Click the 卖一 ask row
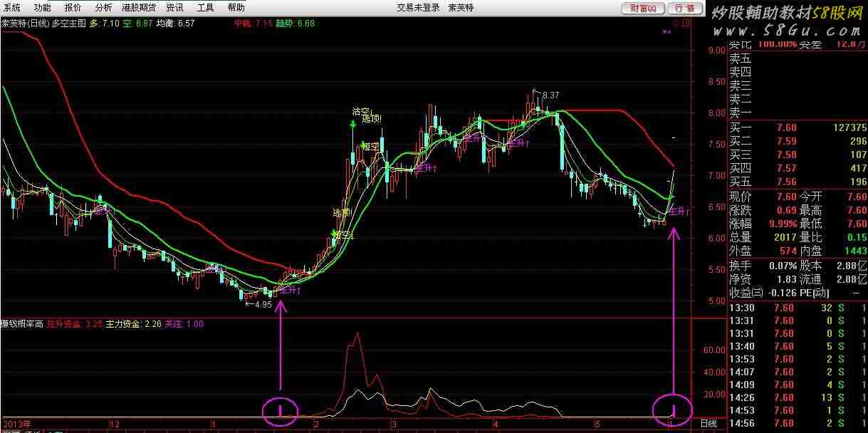Viewport: 868px width, 433px height. tap(798, 113)
